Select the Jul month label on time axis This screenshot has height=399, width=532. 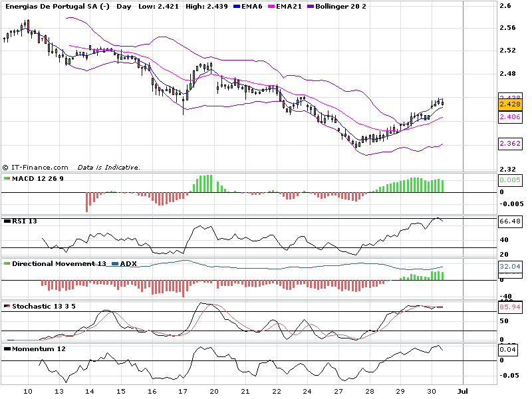[462, 392]
